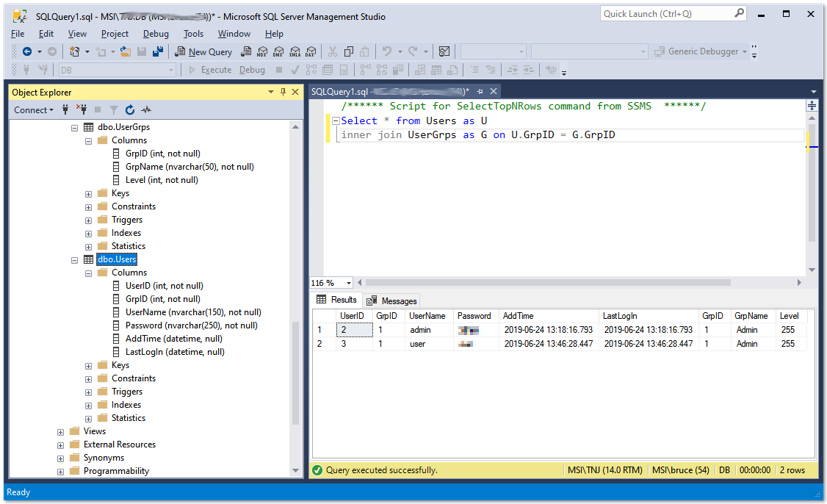Click the Results to Grid icon
The height and width of the screenshot is (504, 827).
click(x=437, y=70)
